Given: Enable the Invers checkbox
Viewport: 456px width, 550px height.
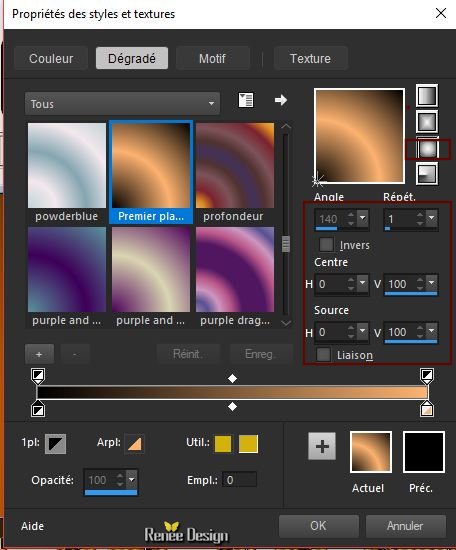Looking at the screenshot, I should click(x=326, y=244).
